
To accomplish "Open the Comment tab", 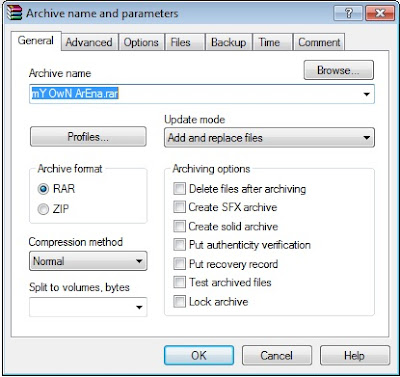I will click(319, 42).
